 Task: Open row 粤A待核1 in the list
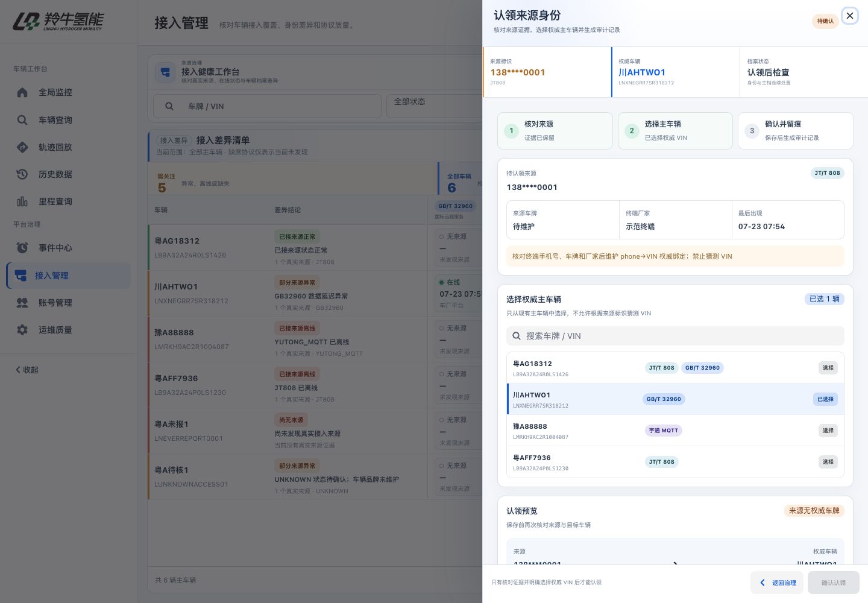pyautogui.click(x=315, y=477)
